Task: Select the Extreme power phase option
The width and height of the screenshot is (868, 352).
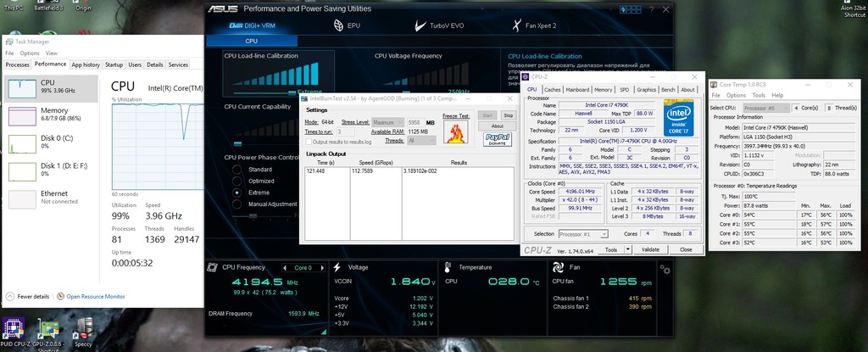Action: click(x=237, y=193)
